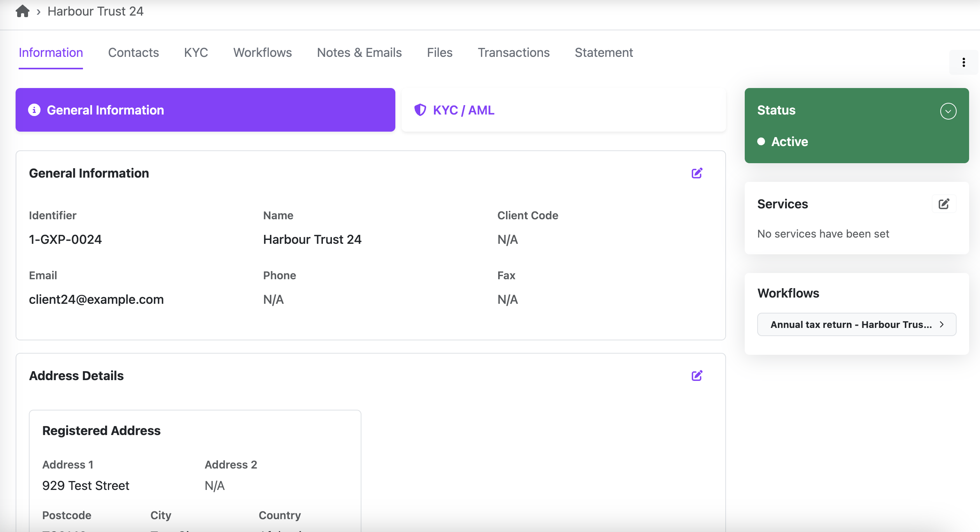This screenshot has width=980, height=532.
Task: Select the General Information section button
Action: (x=205, y=110)
